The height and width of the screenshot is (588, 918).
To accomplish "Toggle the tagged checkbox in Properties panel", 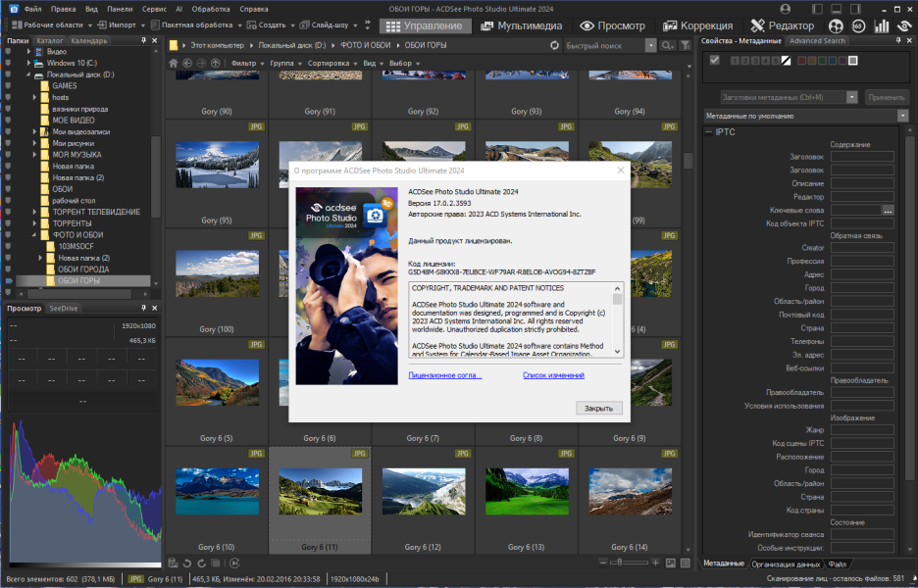I will [714, 60].
